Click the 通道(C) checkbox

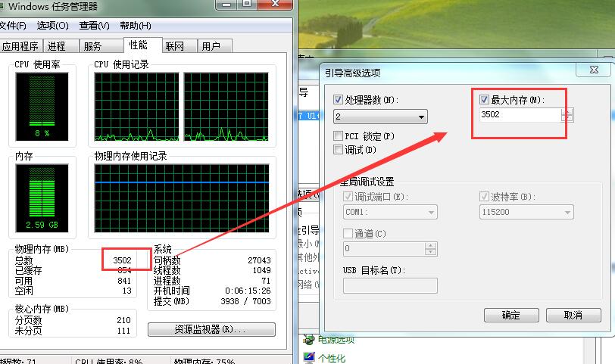click(348, 234)
